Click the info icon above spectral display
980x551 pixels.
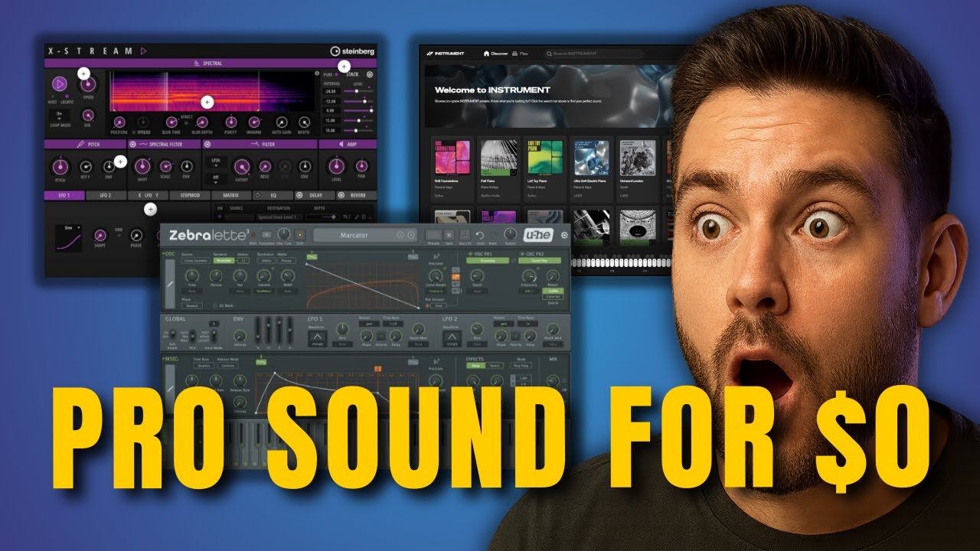pos(317,73)
